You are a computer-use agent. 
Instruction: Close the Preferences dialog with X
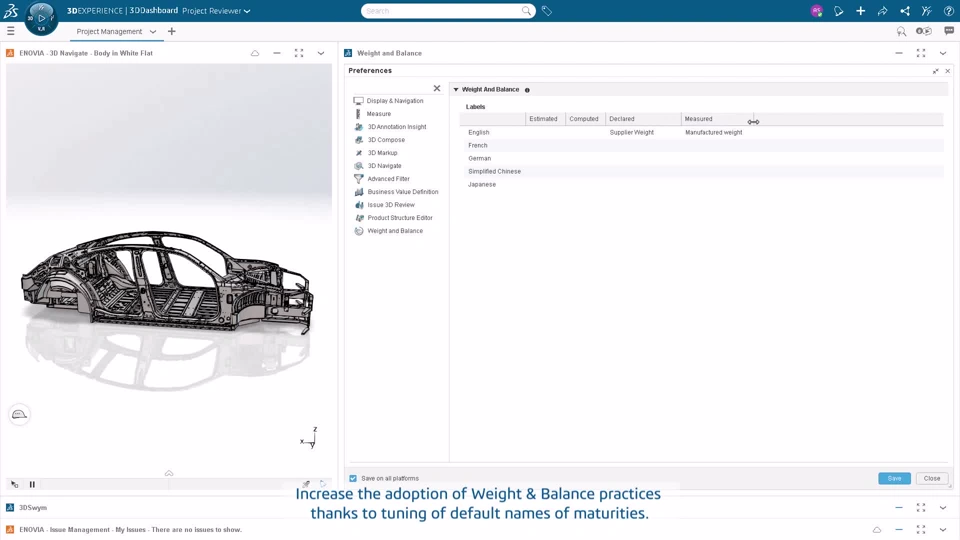pos(948,71)
